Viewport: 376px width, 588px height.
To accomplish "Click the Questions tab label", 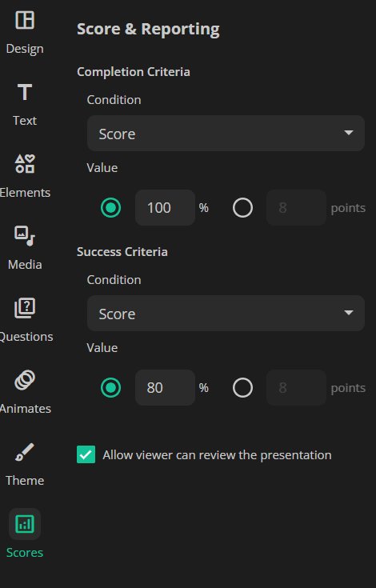I will tap(26, 336).
